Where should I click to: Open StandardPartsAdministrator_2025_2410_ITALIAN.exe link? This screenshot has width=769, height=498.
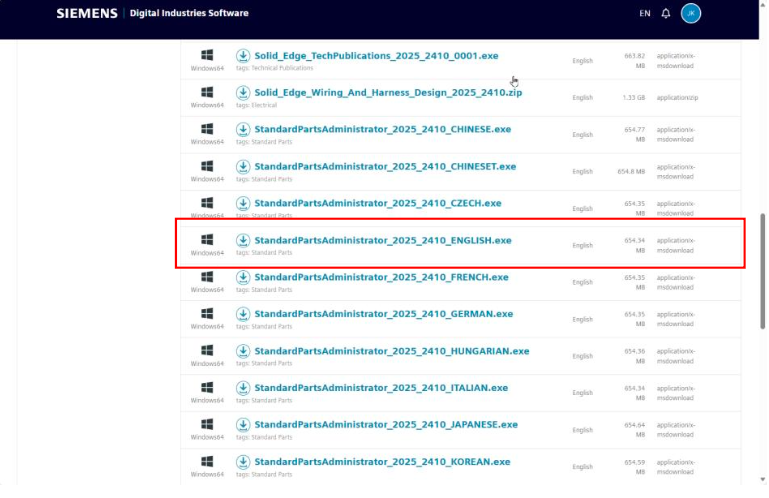point(381,388)
